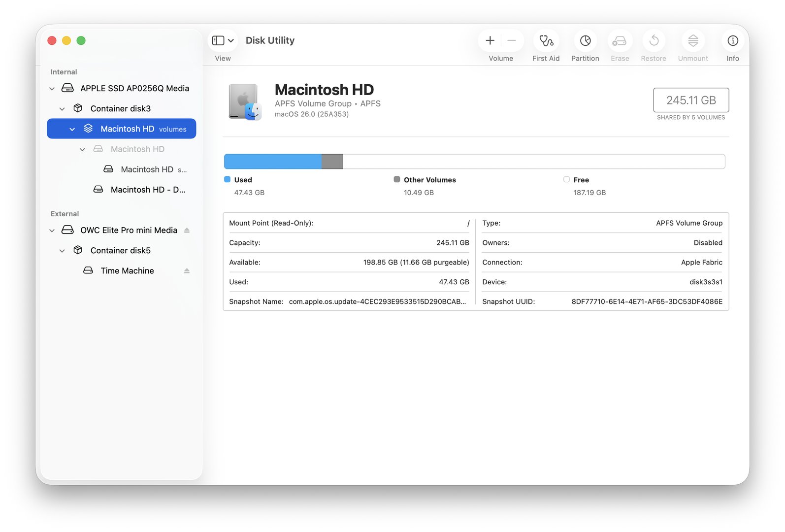Screen dimensions: 785x532
Task: Click the Erase toolbar icon
Action: 620,40
